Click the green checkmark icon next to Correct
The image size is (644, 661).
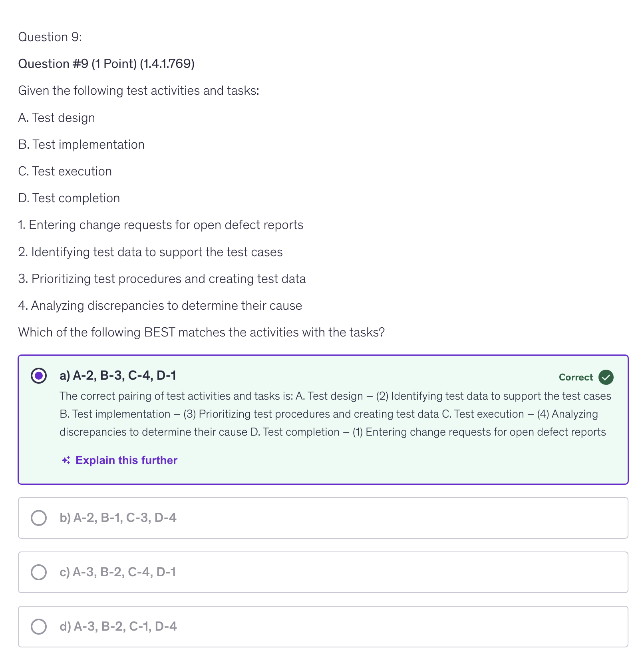click(x=606, y=377)
